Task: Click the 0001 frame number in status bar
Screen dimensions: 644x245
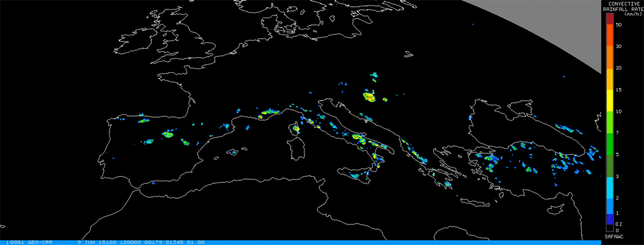Action: click(x=18, y=242)
